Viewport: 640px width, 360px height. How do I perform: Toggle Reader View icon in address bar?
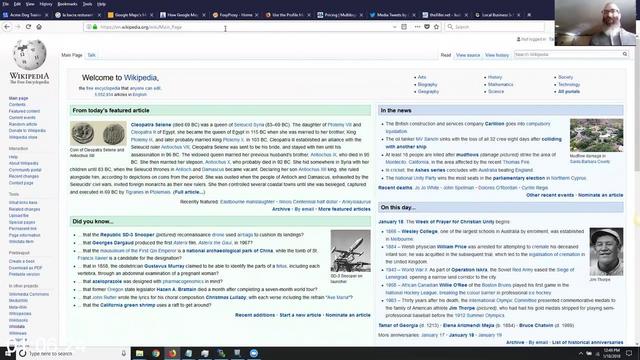[x=404, y=27]
